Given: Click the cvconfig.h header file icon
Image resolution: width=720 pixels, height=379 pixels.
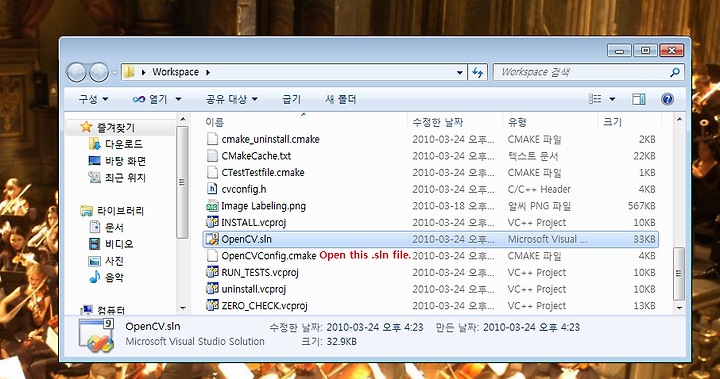Looking at the screenshot, I should point(212,189).
